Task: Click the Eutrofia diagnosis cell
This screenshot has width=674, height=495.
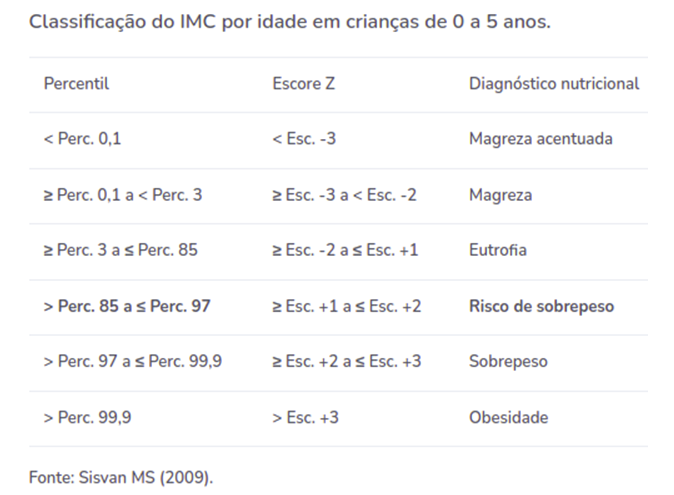Action: pyautogui.click(x=498, y=250)
